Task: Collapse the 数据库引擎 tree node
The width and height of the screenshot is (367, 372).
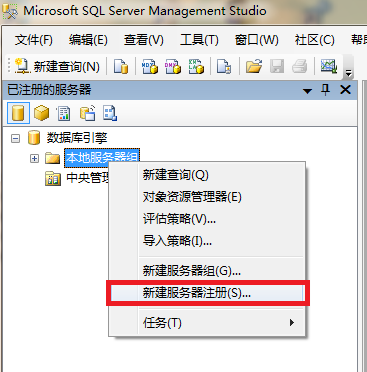Action: tap(15, 138)
